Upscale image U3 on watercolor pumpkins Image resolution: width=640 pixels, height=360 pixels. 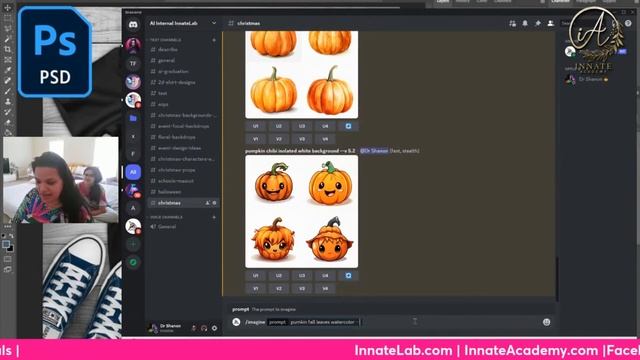pos(302,126)
